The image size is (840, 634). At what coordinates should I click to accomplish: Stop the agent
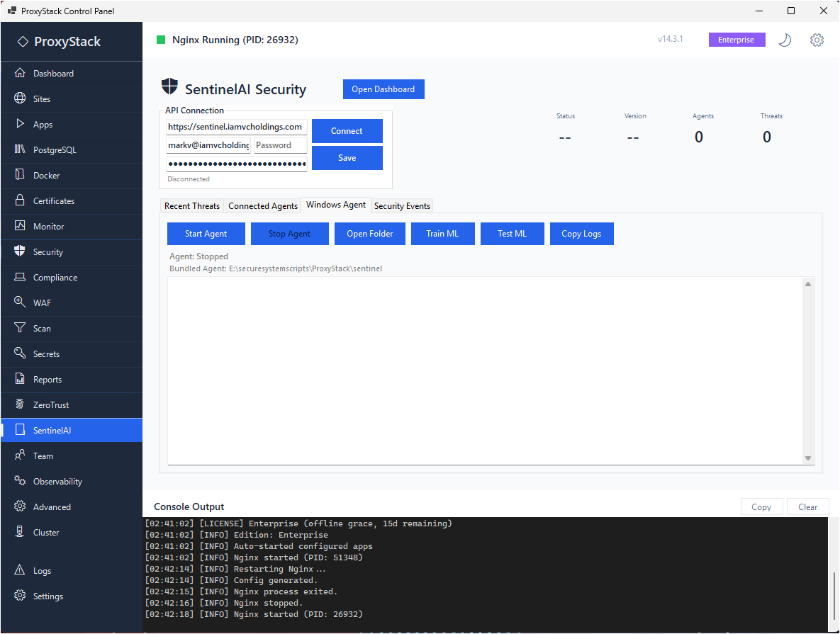[289, 234]
